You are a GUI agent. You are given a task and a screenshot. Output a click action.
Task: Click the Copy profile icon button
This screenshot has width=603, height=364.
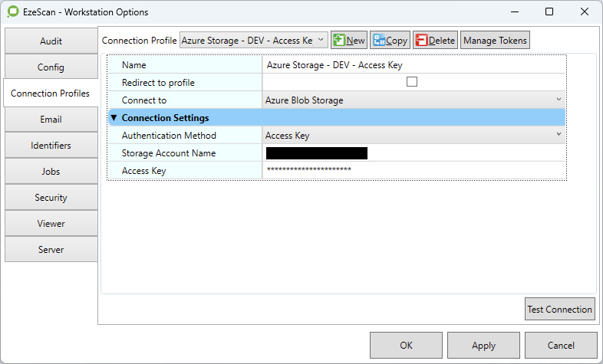(390, 41)
